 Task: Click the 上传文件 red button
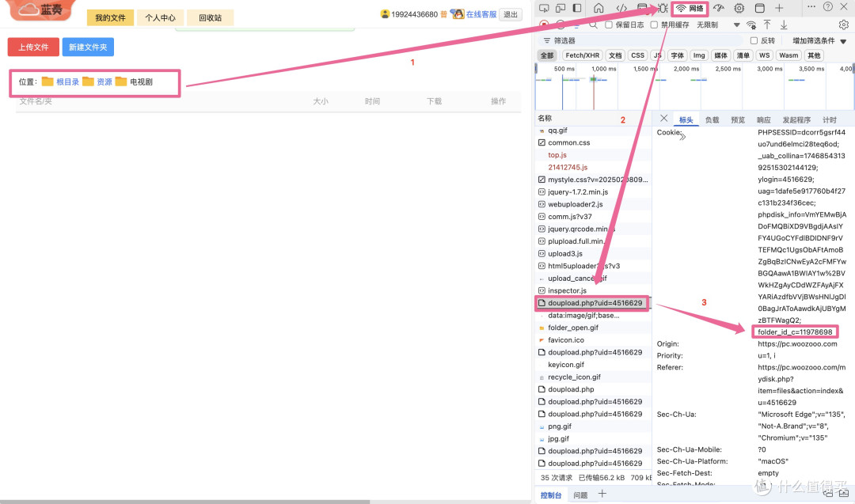(x=33, y=47)
